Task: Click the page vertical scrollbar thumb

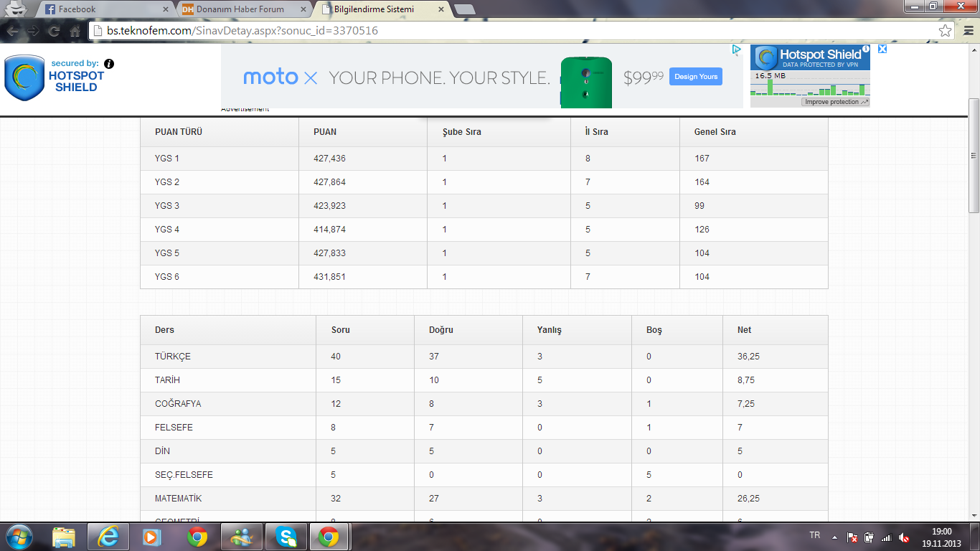Action: tap(974, 156)
